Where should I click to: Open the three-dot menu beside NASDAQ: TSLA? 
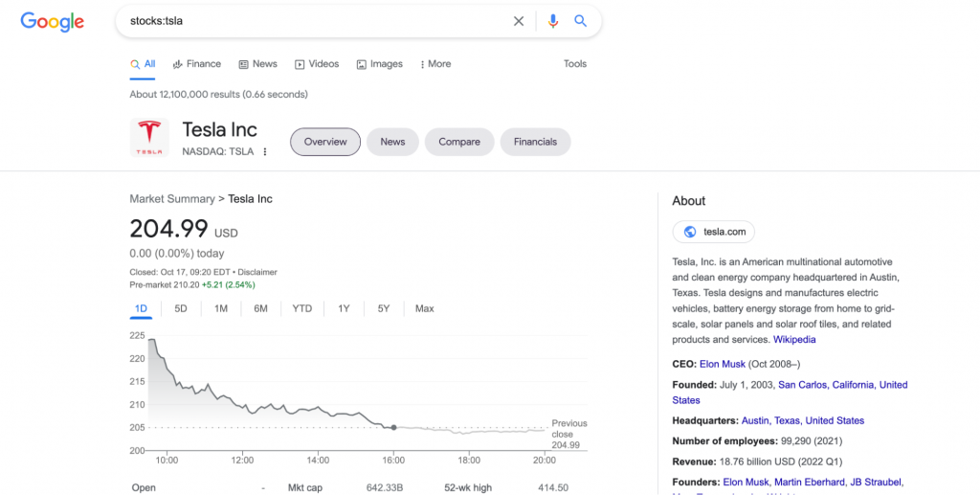click(265, 151)
